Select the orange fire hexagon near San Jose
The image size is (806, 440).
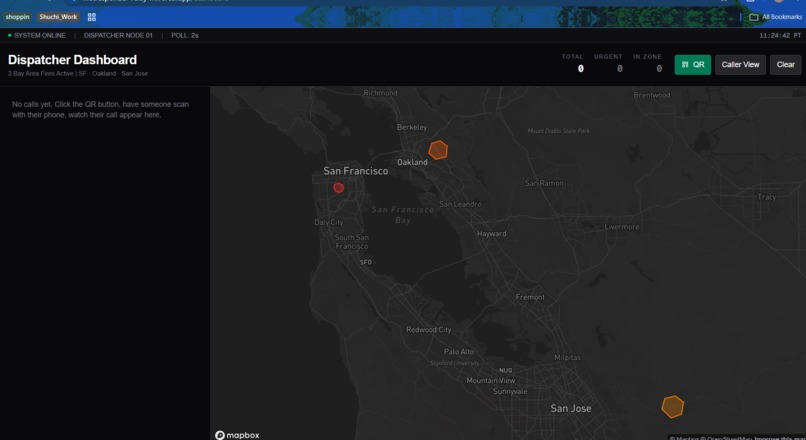pos(672,407)
